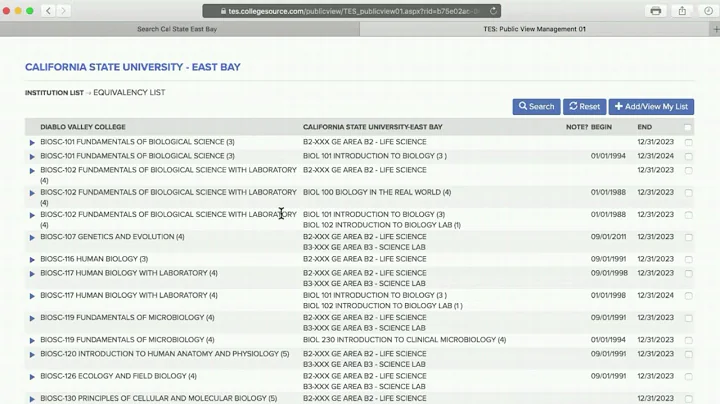This screenshot has width=720, height=404.
Task: Check box for BIOSC-107 Genetics and Evolution row
Action: (688, 237)
